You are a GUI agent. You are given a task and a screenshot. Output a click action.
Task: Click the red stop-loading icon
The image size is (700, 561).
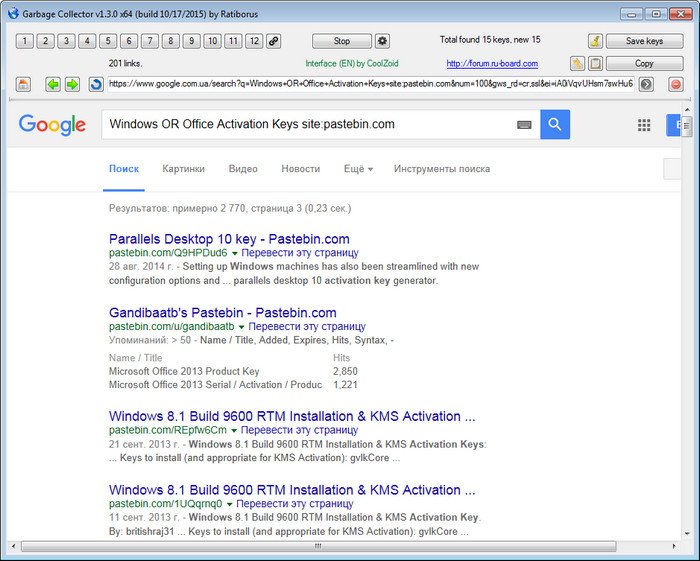point(676,84)
